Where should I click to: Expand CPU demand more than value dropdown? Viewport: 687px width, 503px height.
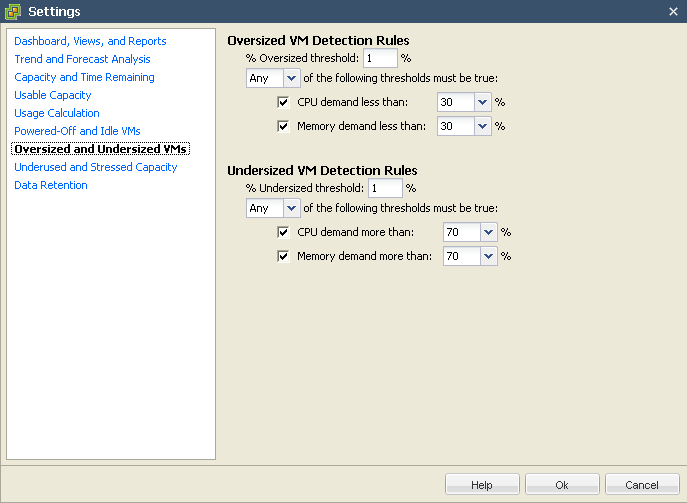click(489, 232)
